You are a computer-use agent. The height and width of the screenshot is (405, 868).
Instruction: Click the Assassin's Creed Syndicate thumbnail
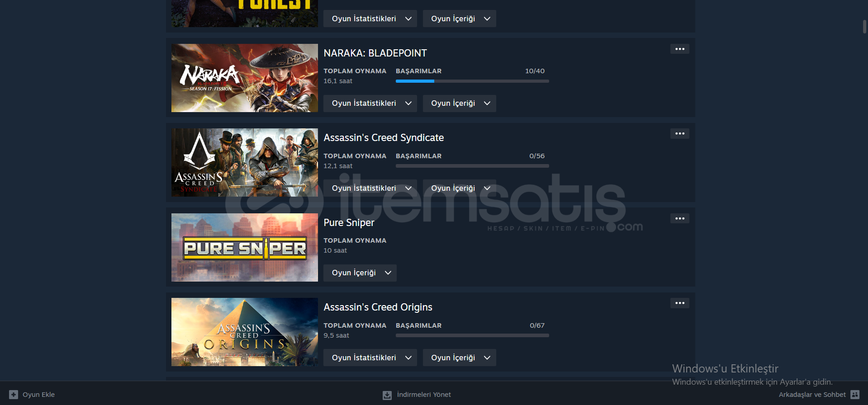point(245,162)
